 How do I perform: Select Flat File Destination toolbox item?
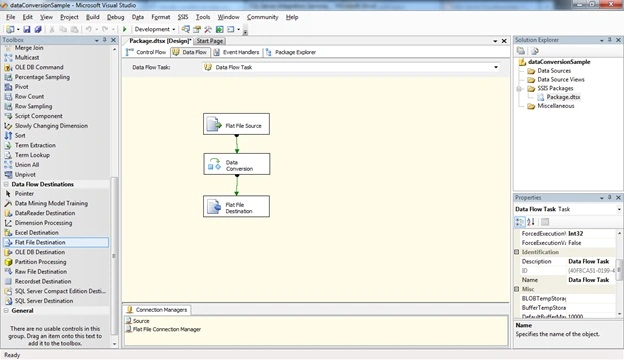pyautogui.click(x=56, y=242)
